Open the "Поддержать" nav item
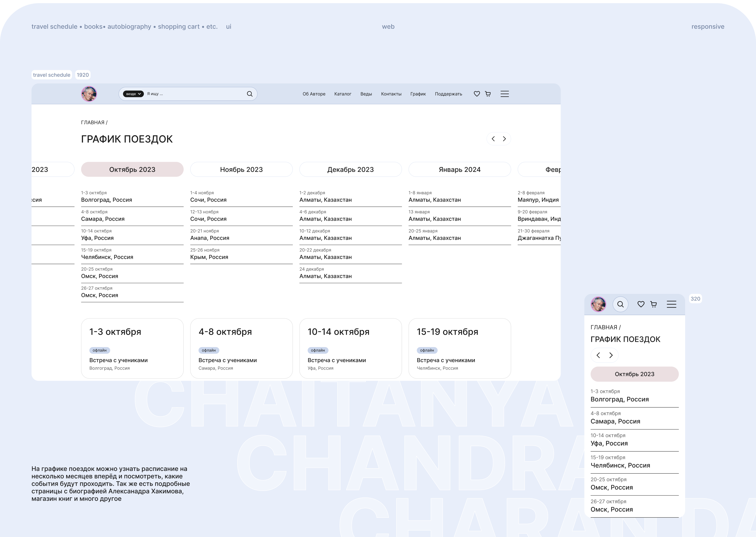The height and width of the screenshot is (537, 756). click(449, 94)
